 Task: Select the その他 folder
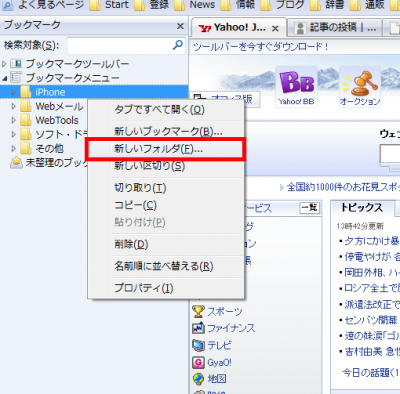point(49,148)
